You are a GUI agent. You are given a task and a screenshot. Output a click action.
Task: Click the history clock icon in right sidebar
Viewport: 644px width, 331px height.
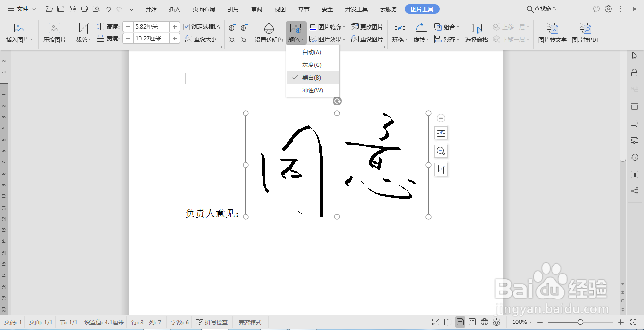coord(635,157)
